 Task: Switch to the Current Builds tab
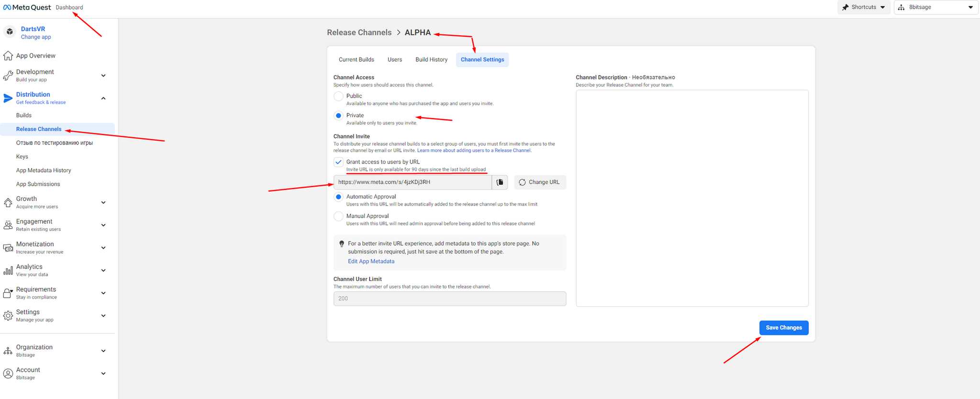coord(356,60)
